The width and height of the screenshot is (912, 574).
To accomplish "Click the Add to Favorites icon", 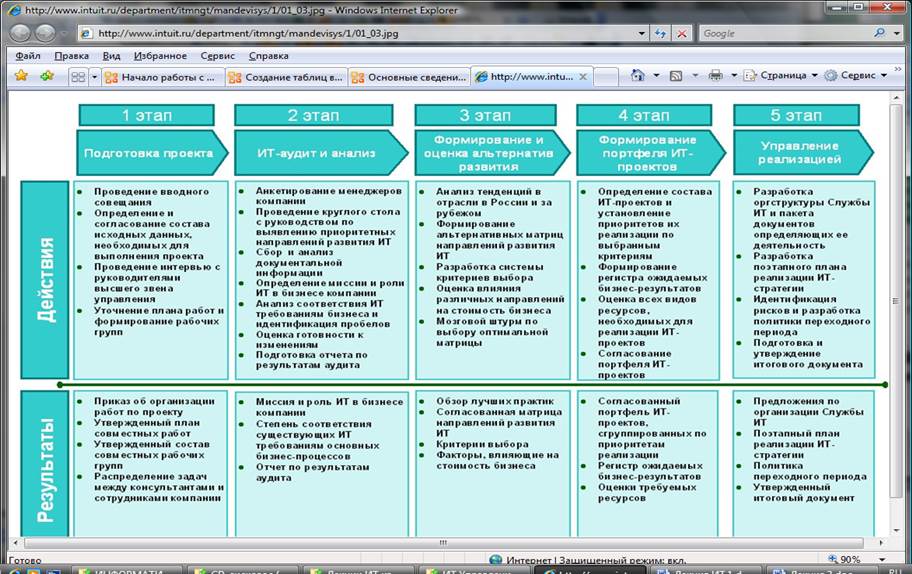I will click(x=46, y=76).
